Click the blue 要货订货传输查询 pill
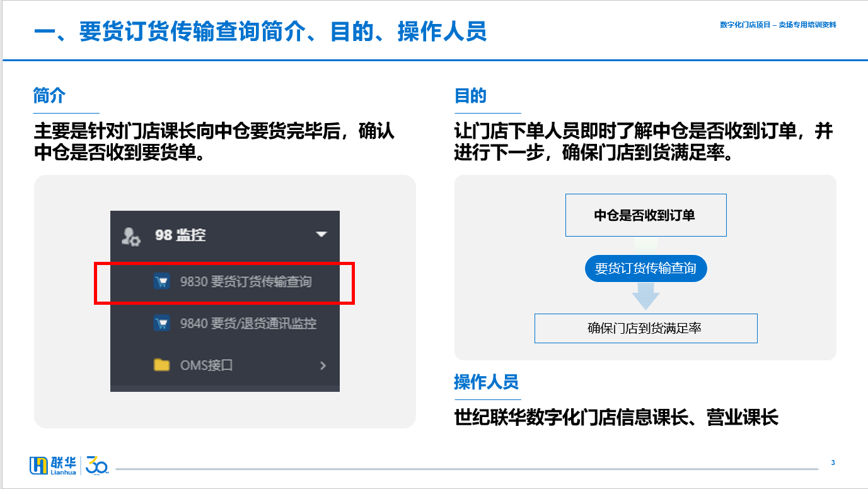 [646, 269]
